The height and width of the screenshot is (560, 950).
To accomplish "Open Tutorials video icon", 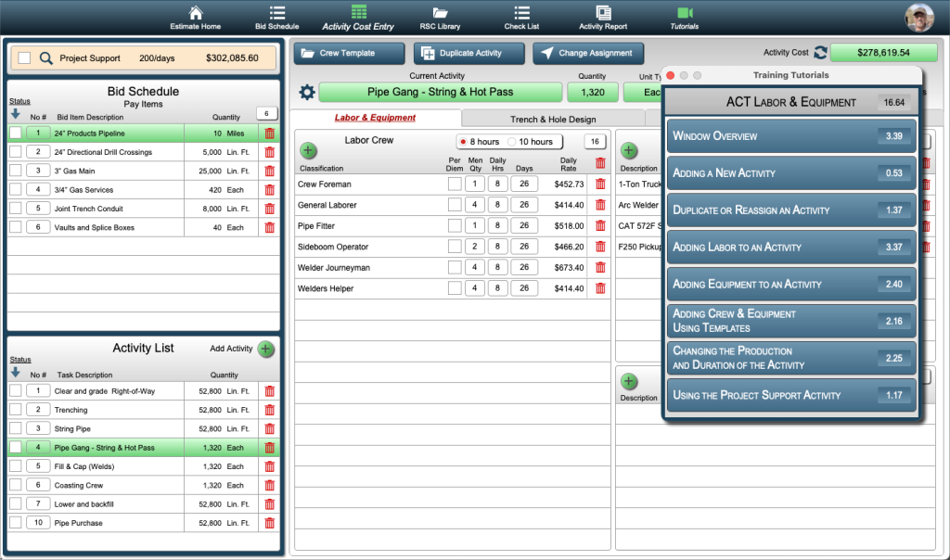I will [685, 13].
